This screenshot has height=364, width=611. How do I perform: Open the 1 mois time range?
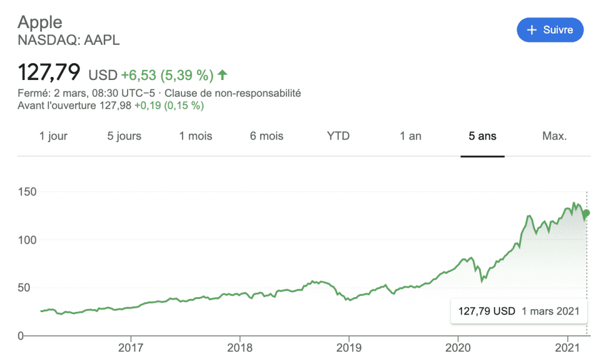(196, 136)
